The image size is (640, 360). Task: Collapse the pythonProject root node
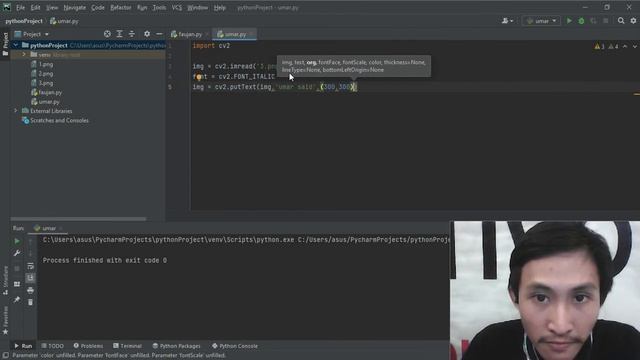click(16, 45)
